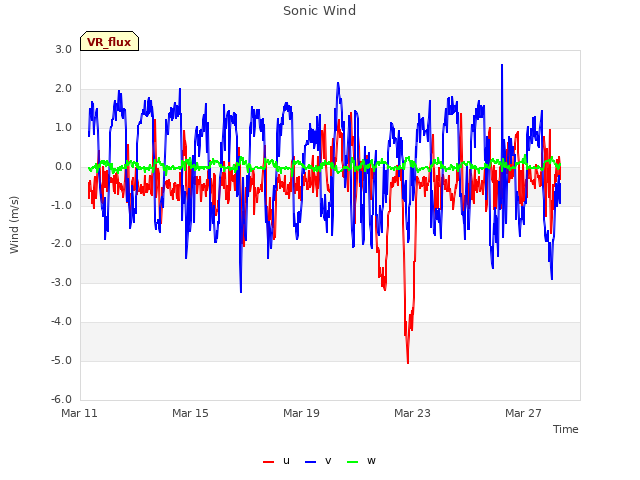
Task: Click the Mar 27 date tick label
Action: click(523, 413)
